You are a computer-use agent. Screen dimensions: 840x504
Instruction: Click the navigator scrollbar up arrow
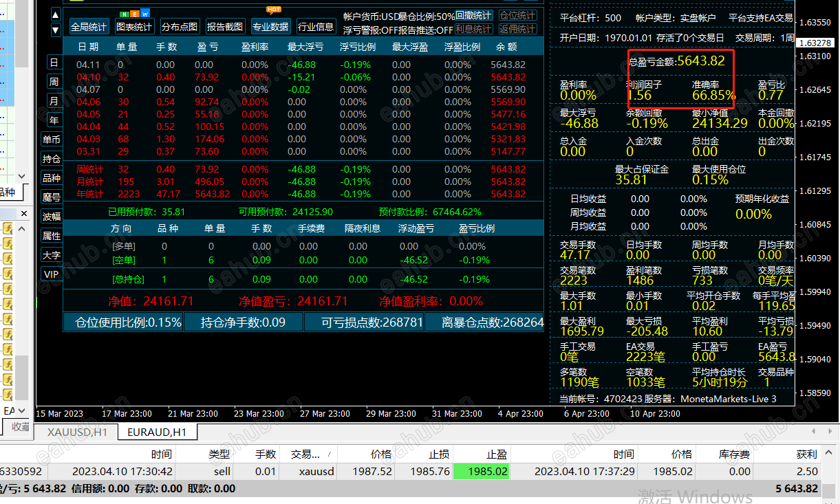[21, 229]
